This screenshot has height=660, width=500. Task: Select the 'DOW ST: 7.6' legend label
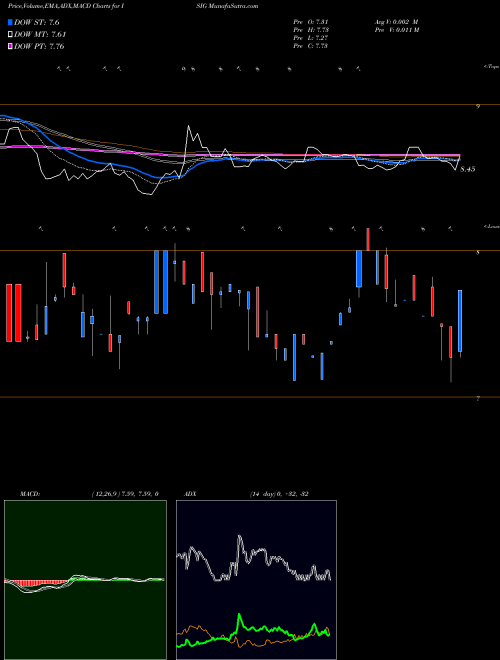tap(37, 22)
